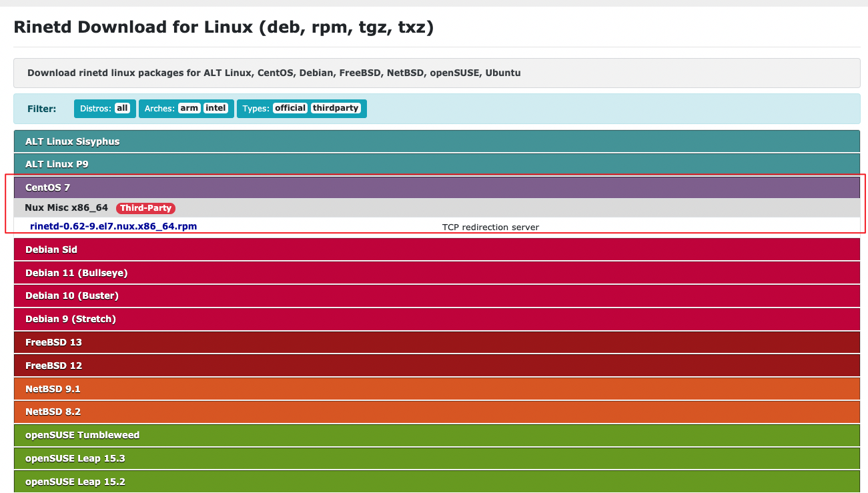Click the 'Filter:' label
The width and height of the screenshot is (868, 493).
pyautogui.click(x=42, y=109)
